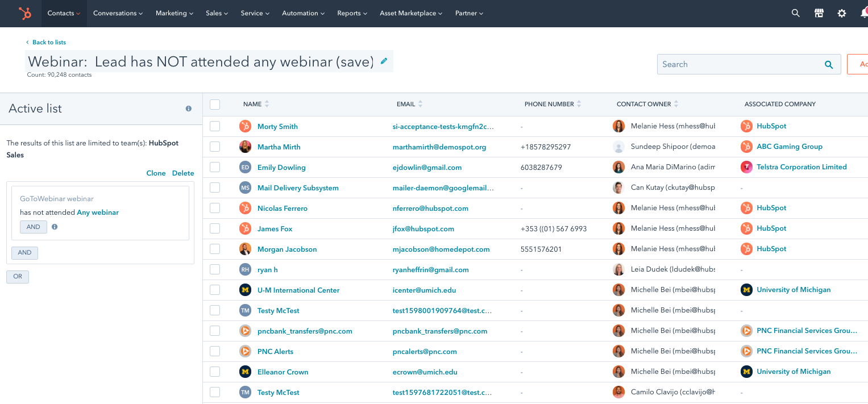Open the Partner dropdown menu
The height and width of the screenshot is (404, 868).
tap(470, 13)
